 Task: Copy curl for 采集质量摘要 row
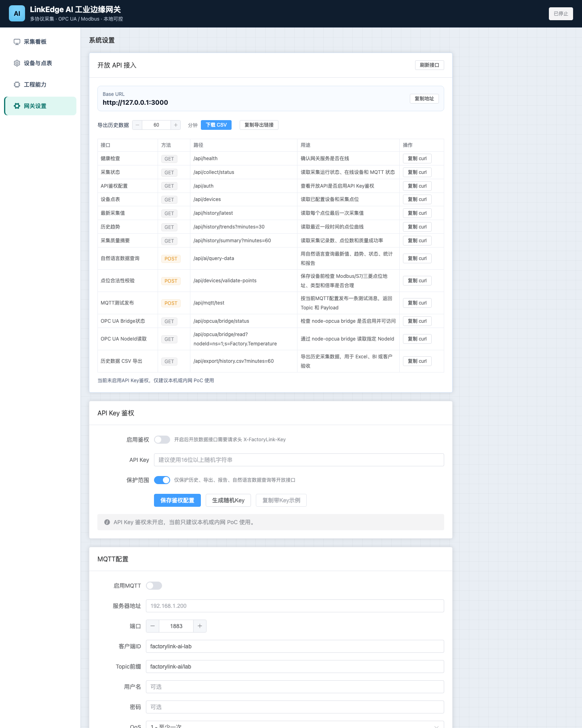[x=417, y=241]
